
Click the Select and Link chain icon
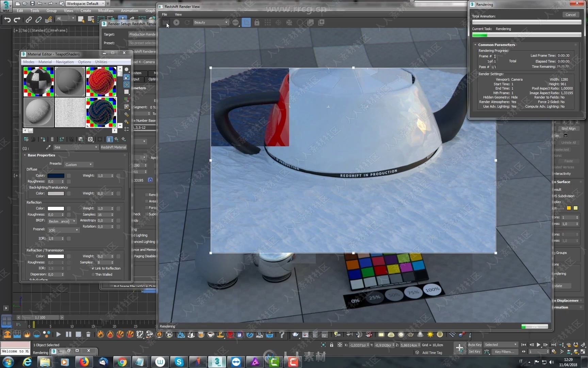tap(29, 20)
